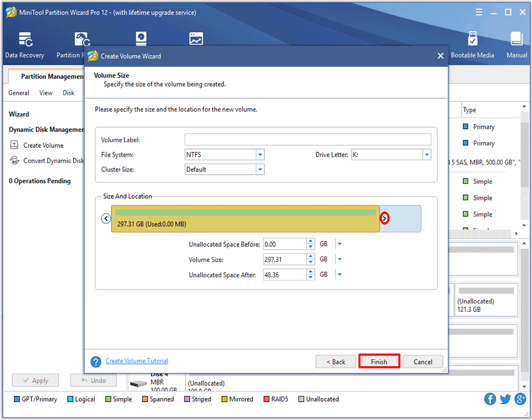Click the Disk Benchmark toolbar icon
Viewport: 532px width, 420px height.
(141, 39)
